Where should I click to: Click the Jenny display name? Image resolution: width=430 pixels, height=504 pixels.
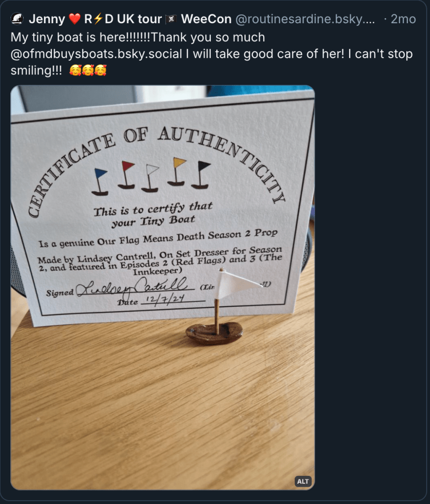point(47,19)
